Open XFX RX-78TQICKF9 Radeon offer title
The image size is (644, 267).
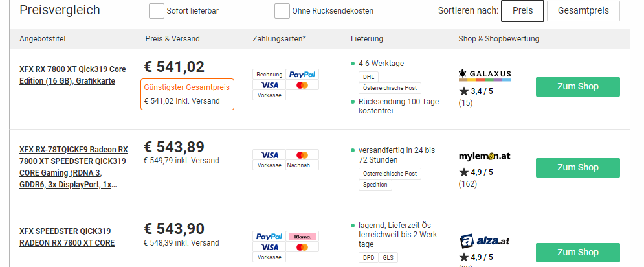tap(73, 167)
